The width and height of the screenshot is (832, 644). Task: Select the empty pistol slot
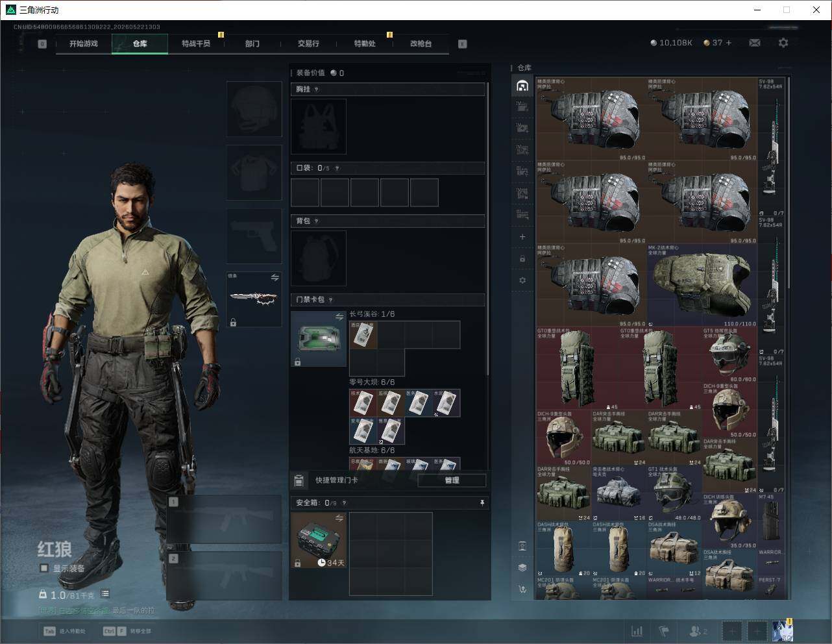coord(254,236)
